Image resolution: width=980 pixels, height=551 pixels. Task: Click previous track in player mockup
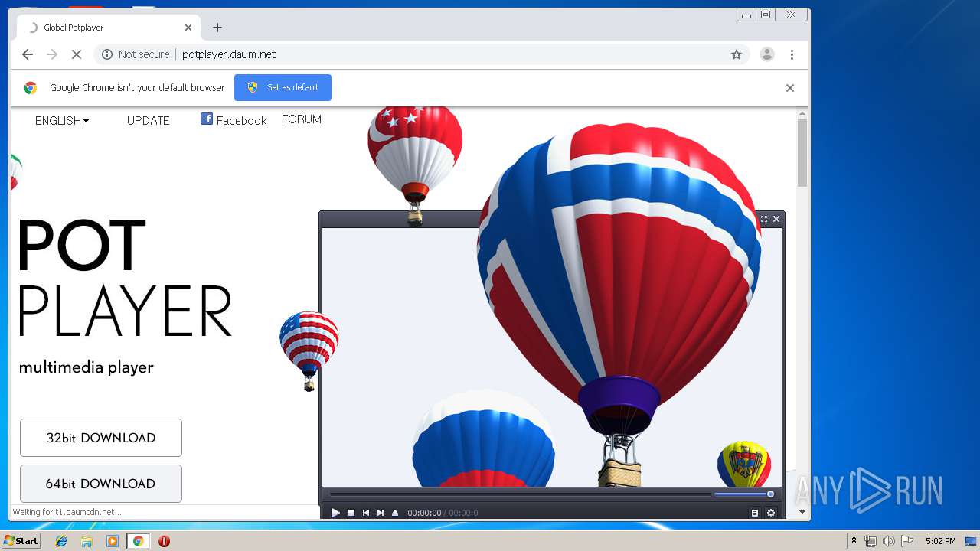click(366, 513)
